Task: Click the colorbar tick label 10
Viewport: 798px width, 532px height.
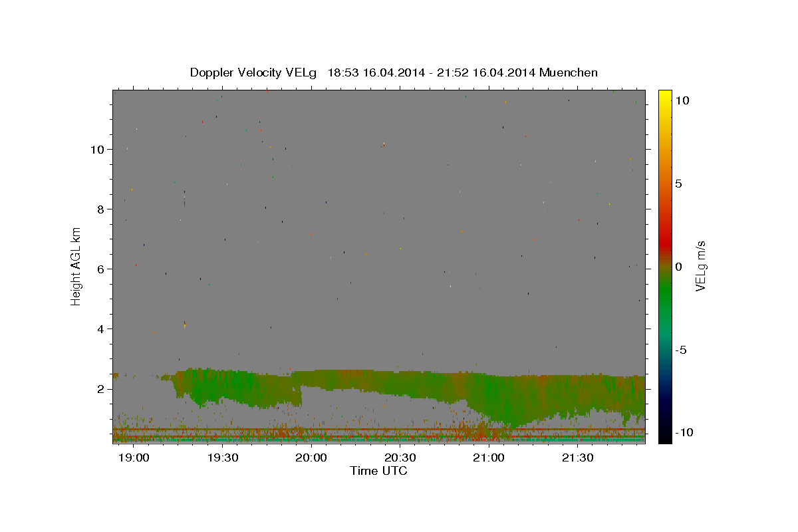Action: [x=682, y=100]
